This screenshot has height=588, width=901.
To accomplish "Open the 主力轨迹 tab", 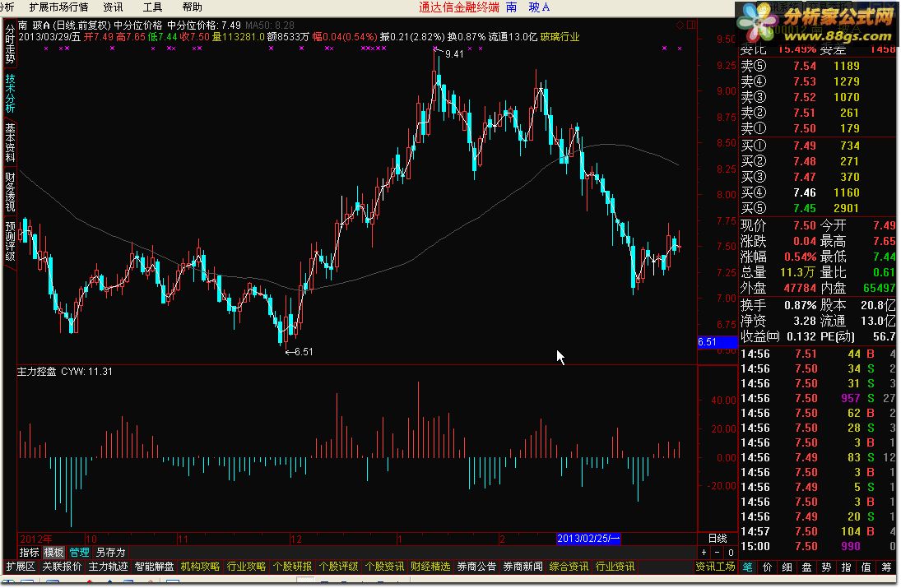I will (108, 567).
